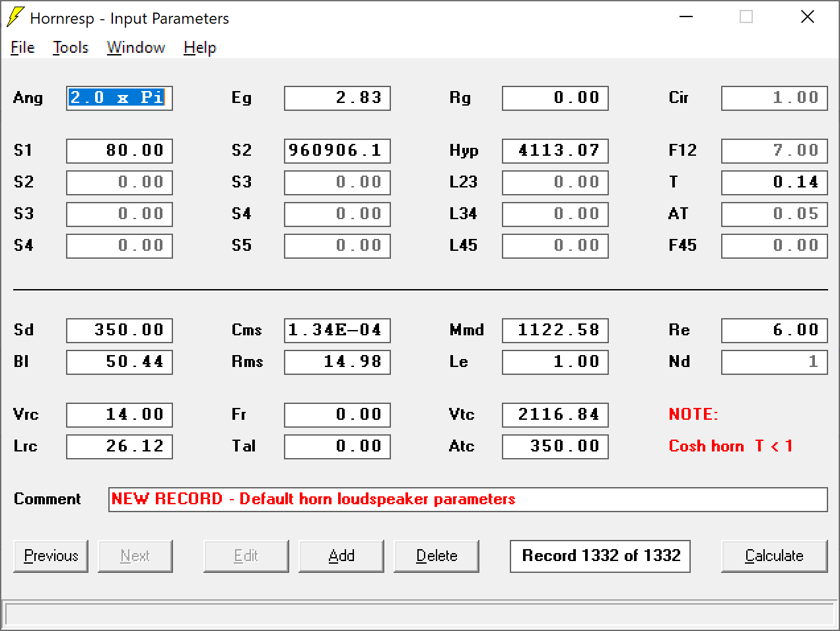Go to the Previous record
This screenshot has width=840, height=631.
(x=51, y=556)
